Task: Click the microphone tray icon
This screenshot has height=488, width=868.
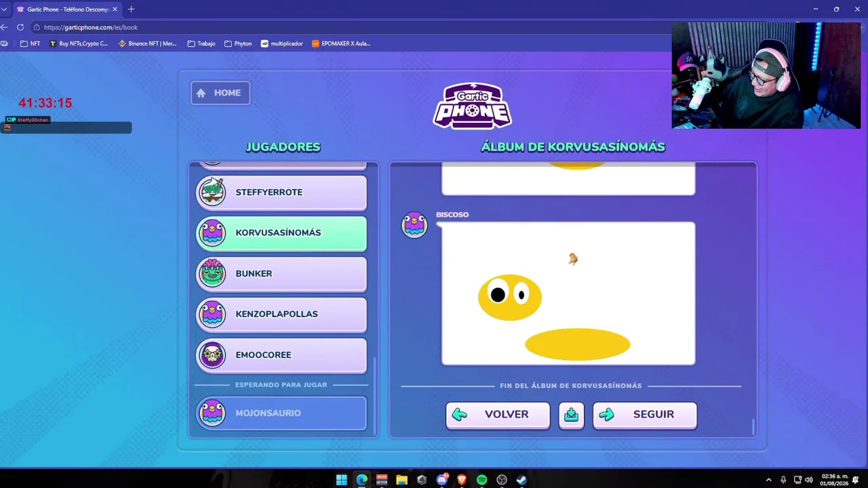Action: [783, 480]
